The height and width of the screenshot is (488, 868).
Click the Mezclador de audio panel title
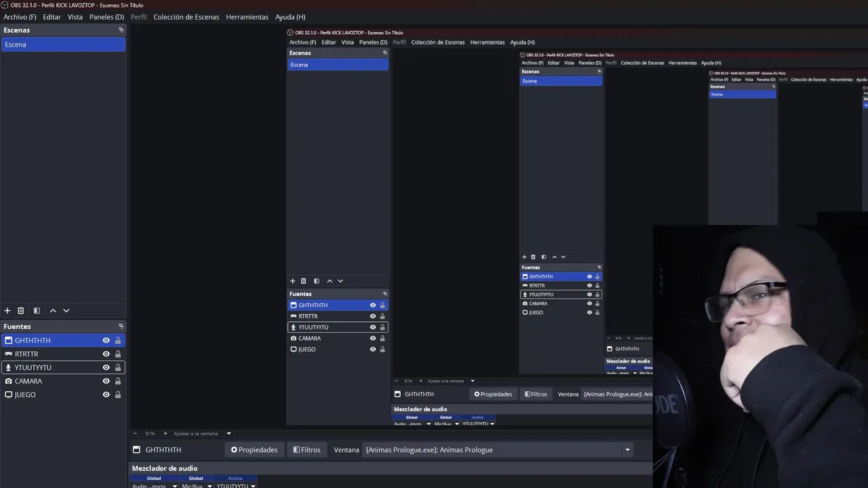tap(165, 468)
